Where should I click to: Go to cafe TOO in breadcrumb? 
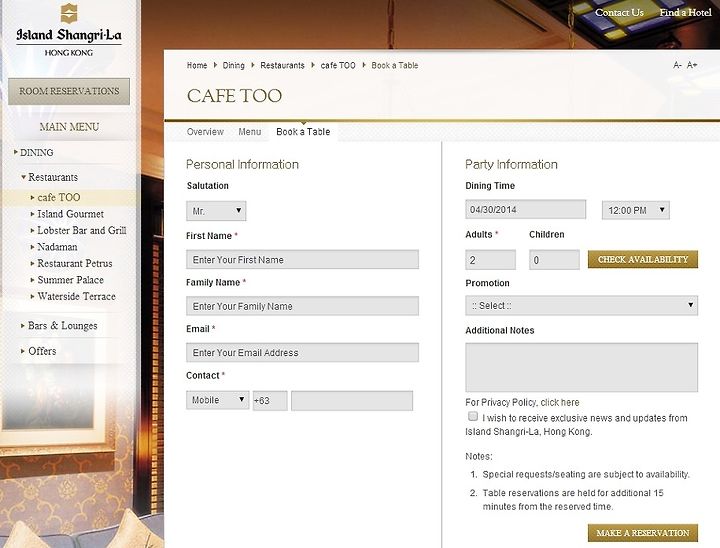(x=338, y=65)
